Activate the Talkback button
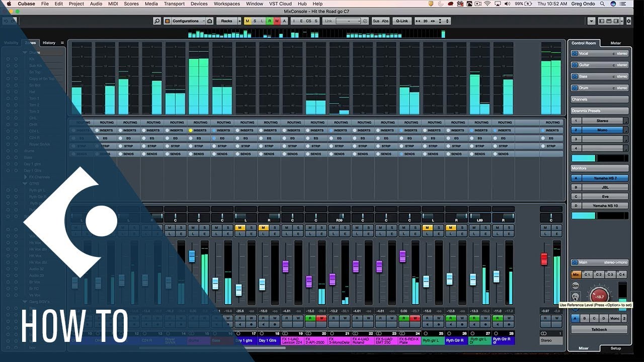This screenshot has height=362, width=644. (x=599, y=329)
